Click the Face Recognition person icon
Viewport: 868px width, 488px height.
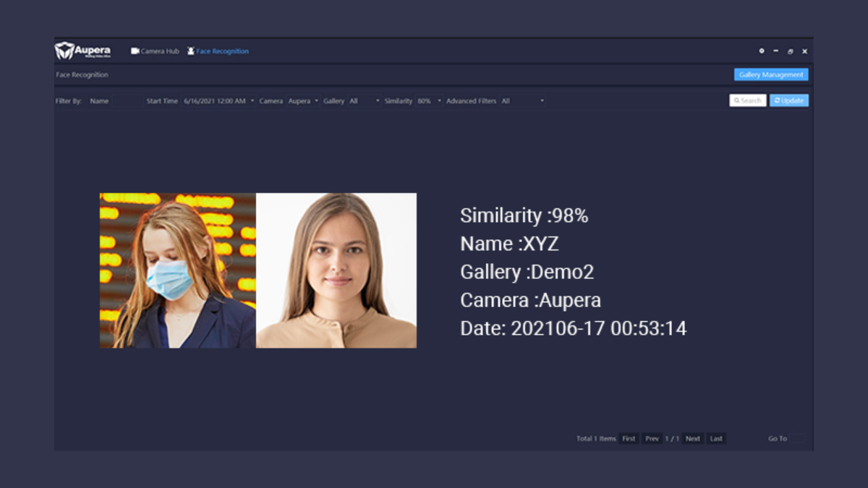point(190,51)
